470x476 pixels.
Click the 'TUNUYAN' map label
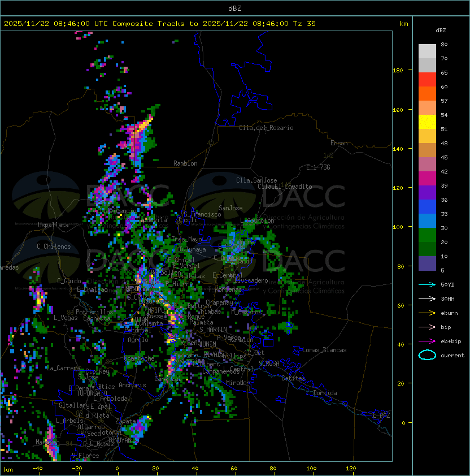click(120, 440)
